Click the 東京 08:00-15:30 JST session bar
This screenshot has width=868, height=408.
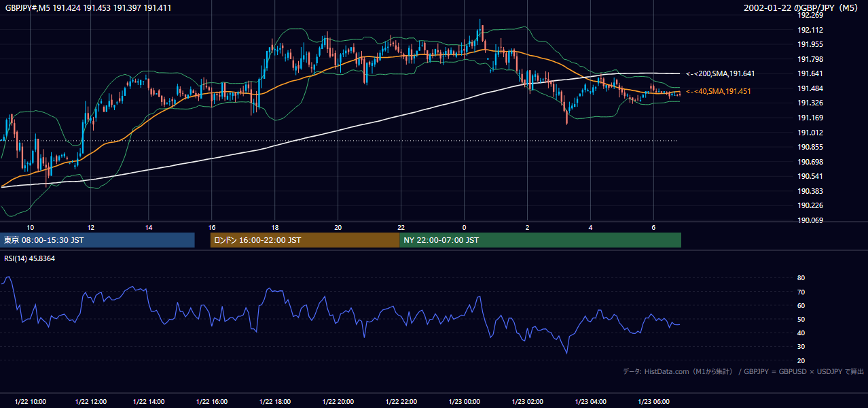(97, 240)
